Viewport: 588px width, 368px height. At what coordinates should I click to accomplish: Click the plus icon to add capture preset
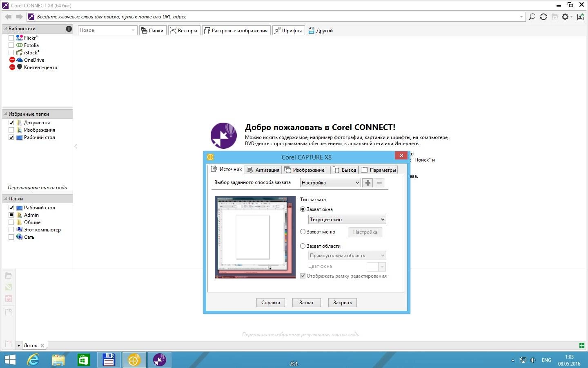point(368,183)
